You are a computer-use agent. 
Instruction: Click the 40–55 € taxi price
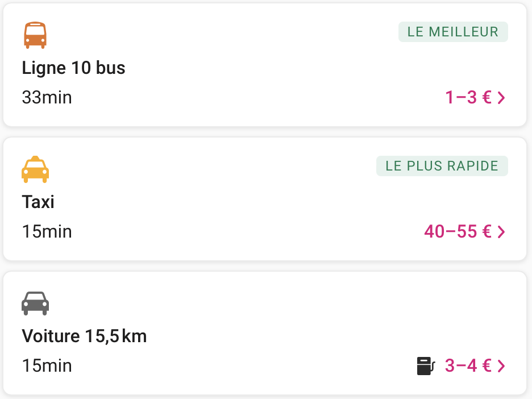coord(458,231)
